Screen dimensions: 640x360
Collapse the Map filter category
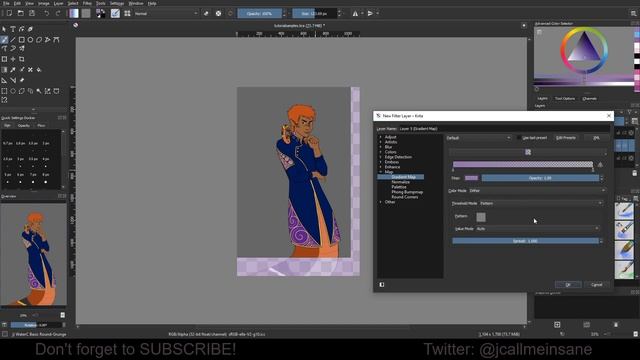click(380, 172)
